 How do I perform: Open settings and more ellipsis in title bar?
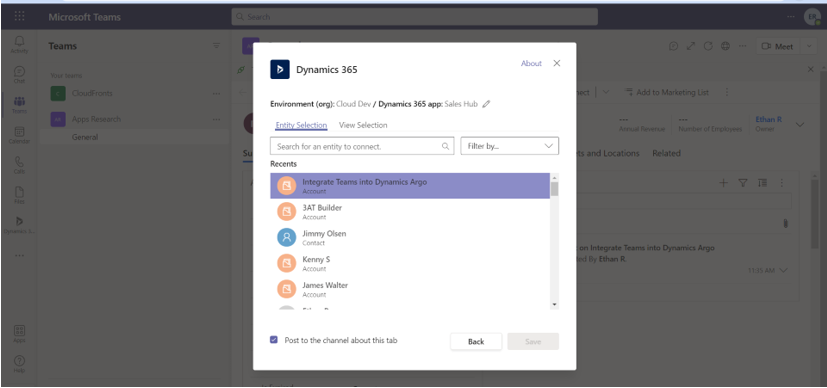point(791,16)
